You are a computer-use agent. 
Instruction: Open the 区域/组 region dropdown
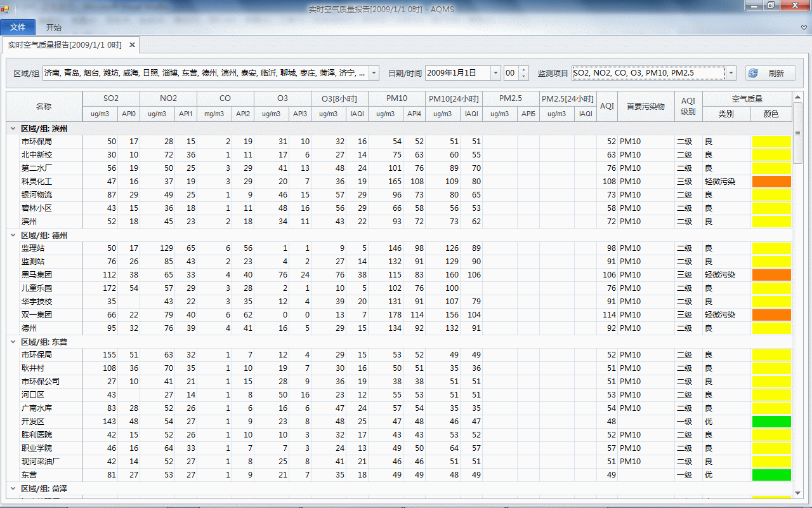(x=374, y=73)
